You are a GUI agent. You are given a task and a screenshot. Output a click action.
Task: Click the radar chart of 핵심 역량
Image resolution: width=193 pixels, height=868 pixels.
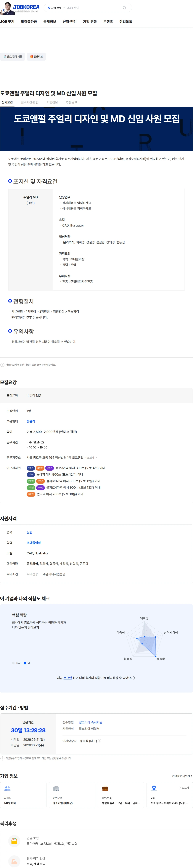pos(145,638)
